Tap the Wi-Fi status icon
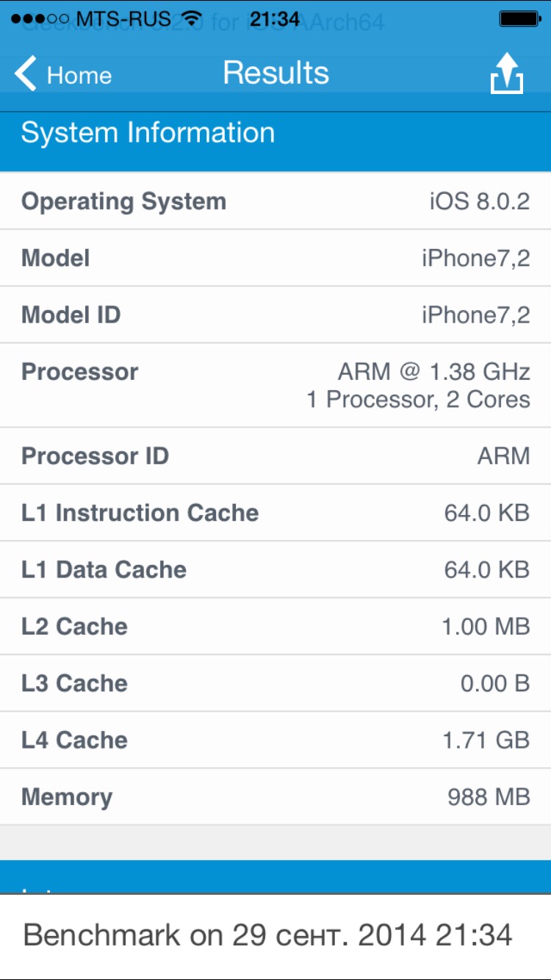This screenshot has height=980, width=551. click(193, 18)
